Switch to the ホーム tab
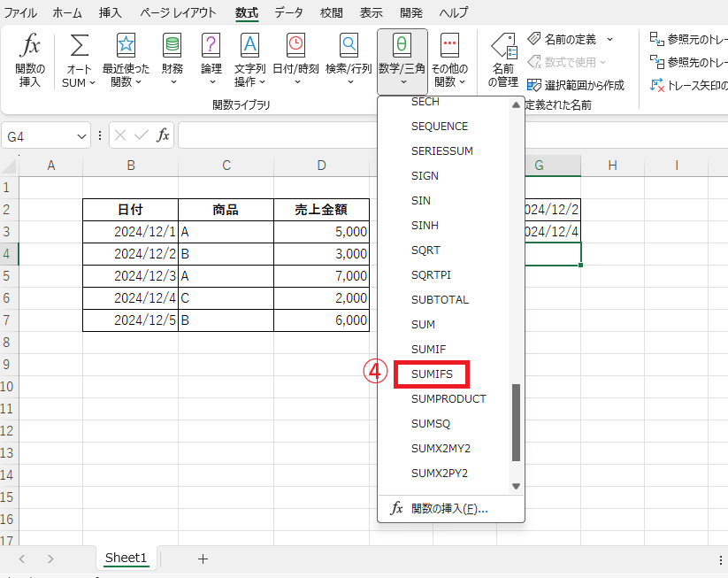728x578 pixels. coord(67,12)
